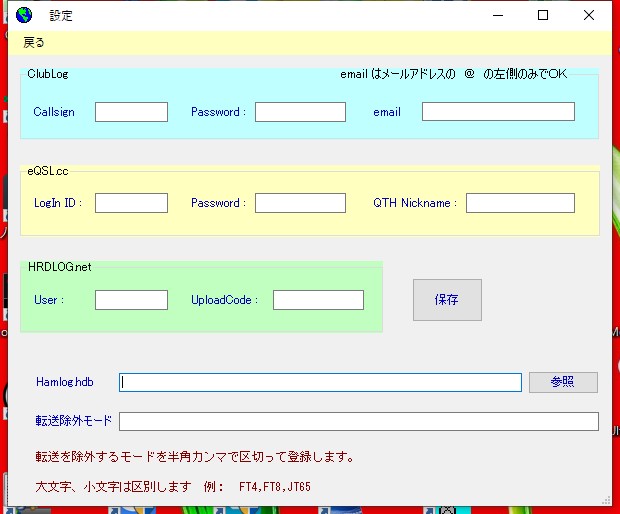Focus the UploadCode input field
Viewport: 620px width, 514px height.
point(318,300)
